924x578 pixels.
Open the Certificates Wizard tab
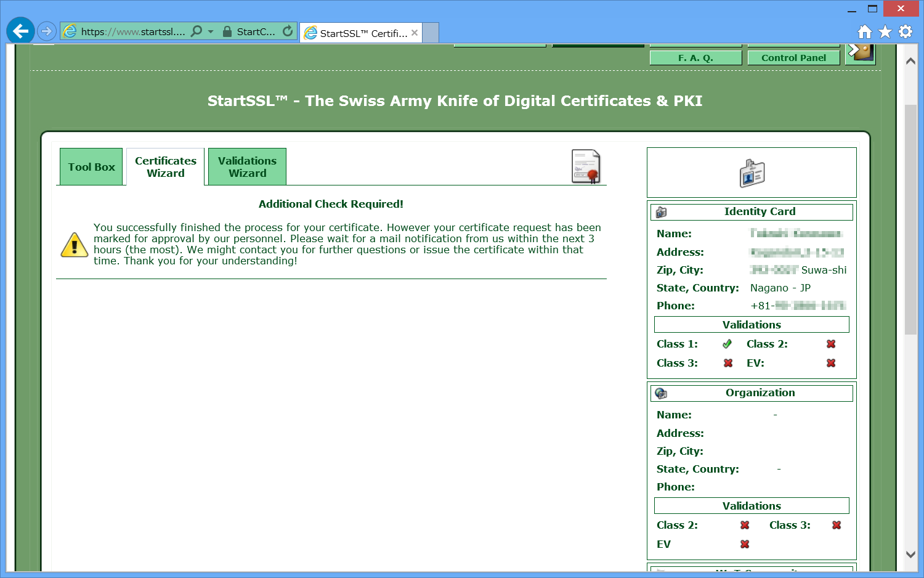[x=165, y=167]
